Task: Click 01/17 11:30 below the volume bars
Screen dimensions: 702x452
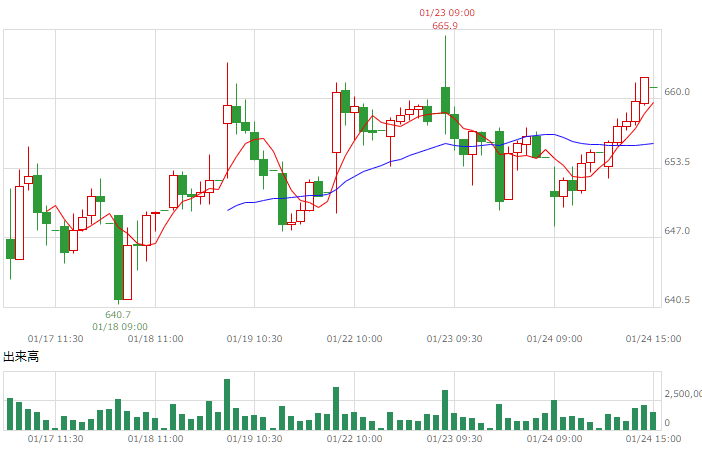Action: 56,439
